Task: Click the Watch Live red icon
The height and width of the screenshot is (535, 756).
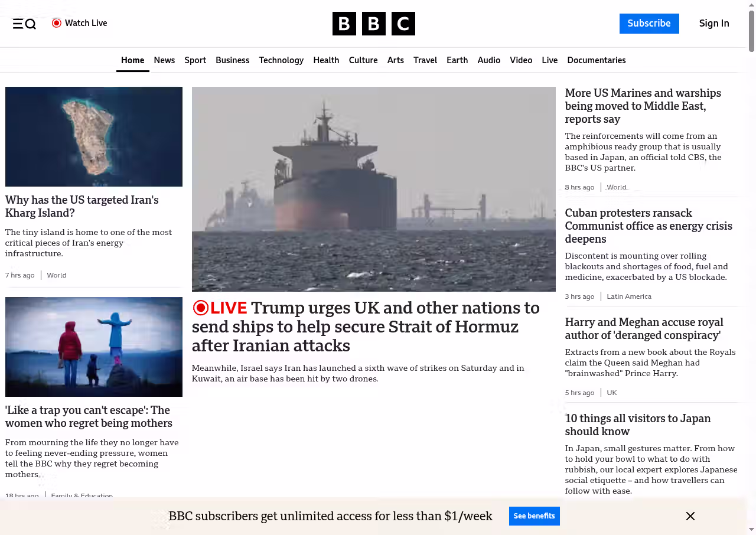Action: point(57,23)
